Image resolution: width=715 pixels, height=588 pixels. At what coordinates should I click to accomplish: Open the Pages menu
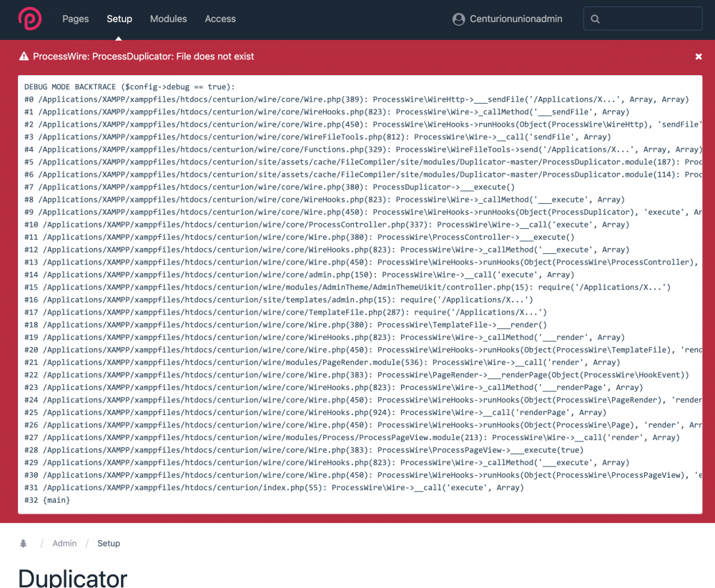pyautogui.click(x=75, y=19)
